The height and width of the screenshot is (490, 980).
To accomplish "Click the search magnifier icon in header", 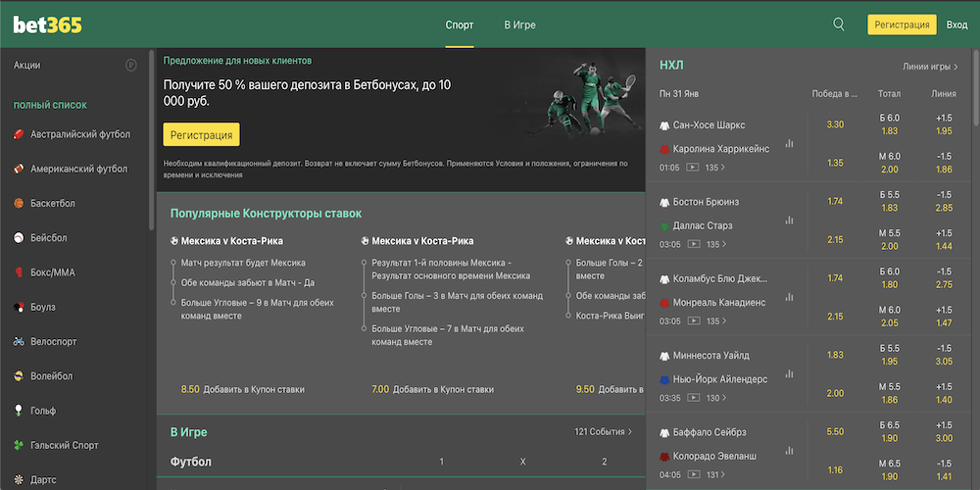I will [x=839, y=24].
